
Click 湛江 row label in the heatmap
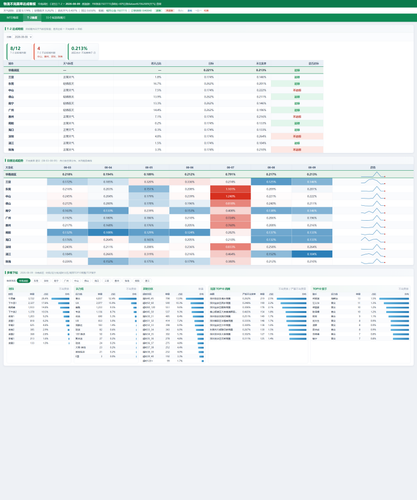click(8, 254)
